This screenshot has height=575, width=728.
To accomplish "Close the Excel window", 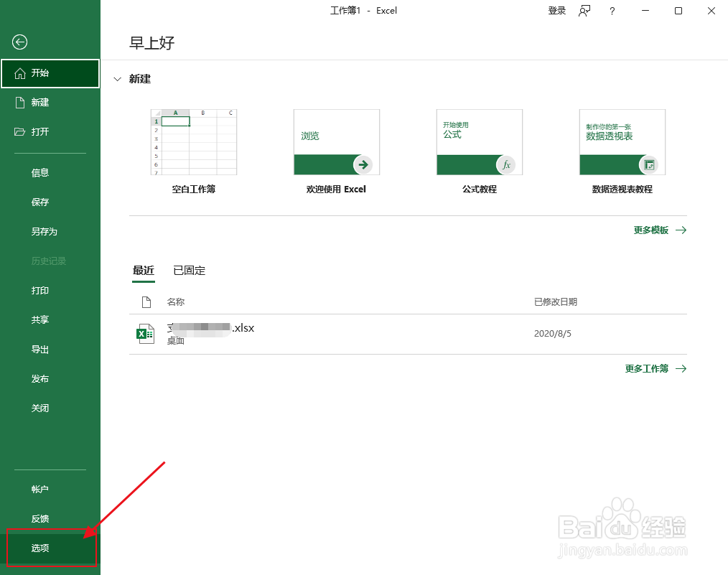I will click(x=711, y=11).
